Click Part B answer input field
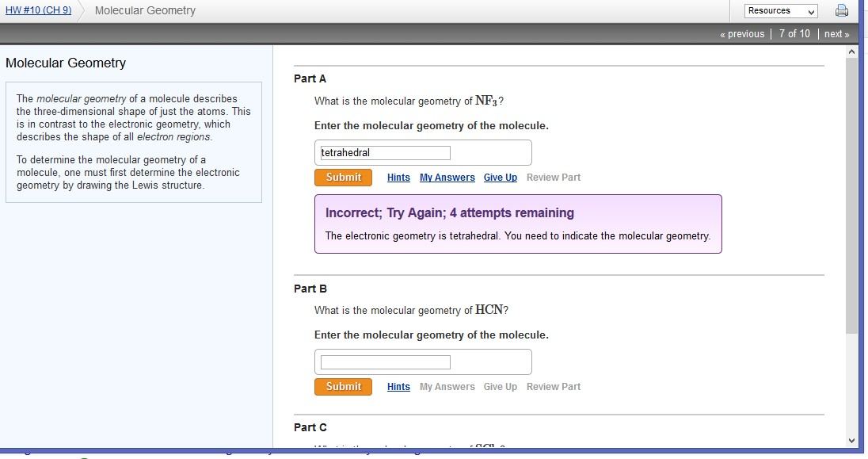 click(385, 362)
